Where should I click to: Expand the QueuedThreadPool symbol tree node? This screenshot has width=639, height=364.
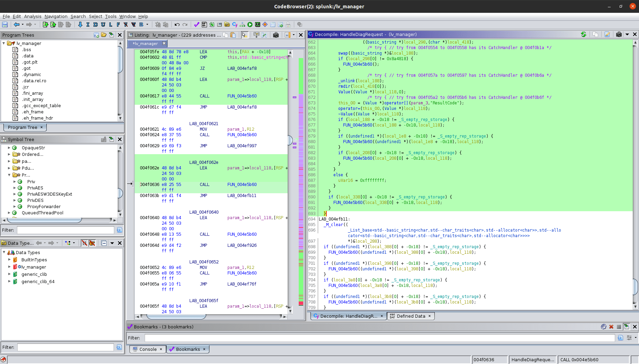[x=9, y=213]
